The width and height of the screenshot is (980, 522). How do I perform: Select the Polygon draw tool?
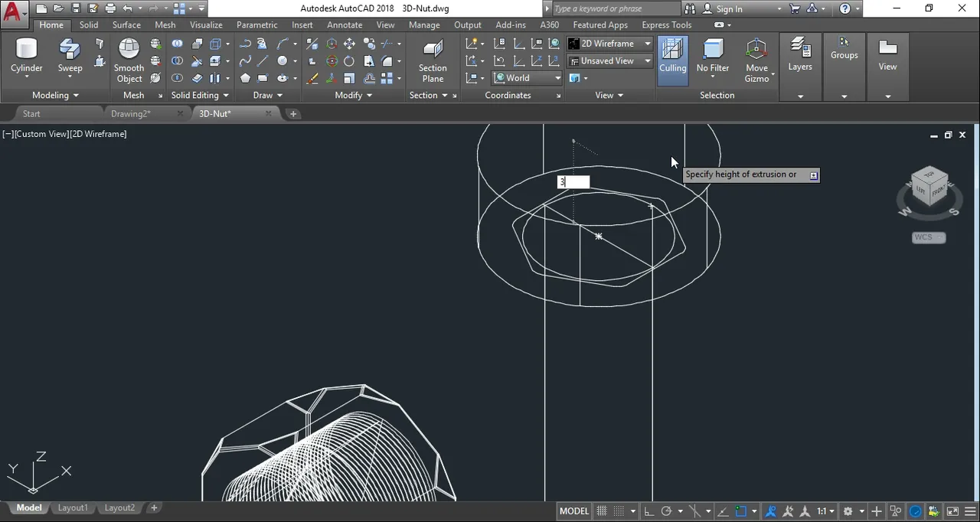(245, 78)
